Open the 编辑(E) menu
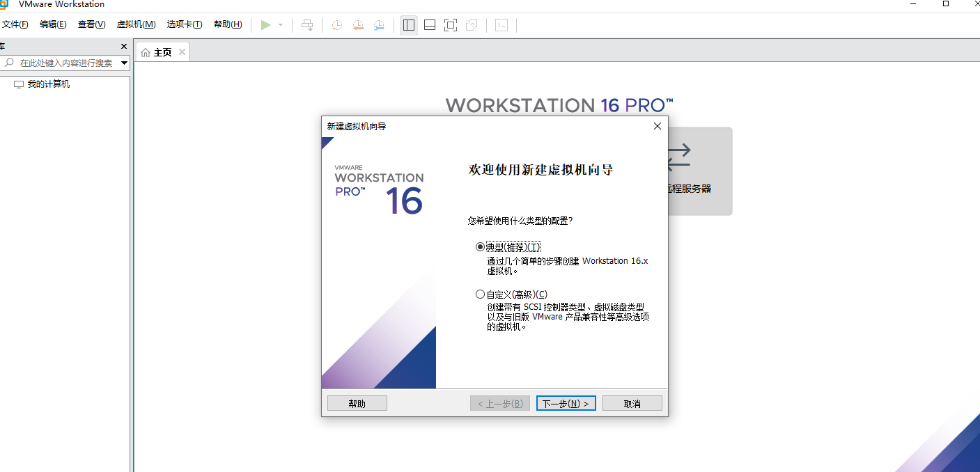 53,24
